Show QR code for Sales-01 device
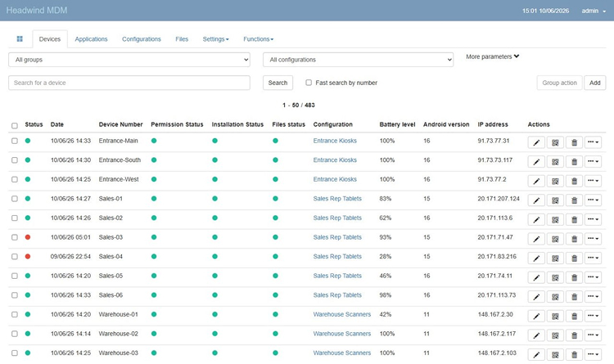This screenshot has height=364, width=614. [x=555, y=200]
